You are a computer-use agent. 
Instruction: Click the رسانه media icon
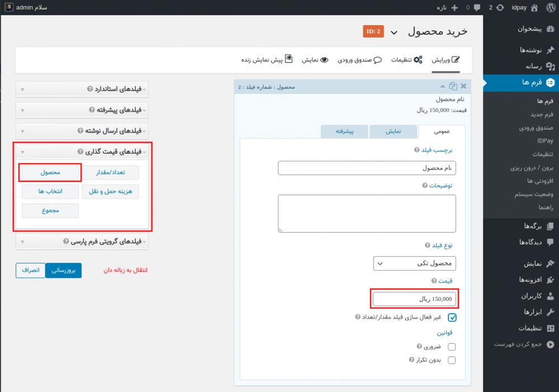[x=551, y=66]
